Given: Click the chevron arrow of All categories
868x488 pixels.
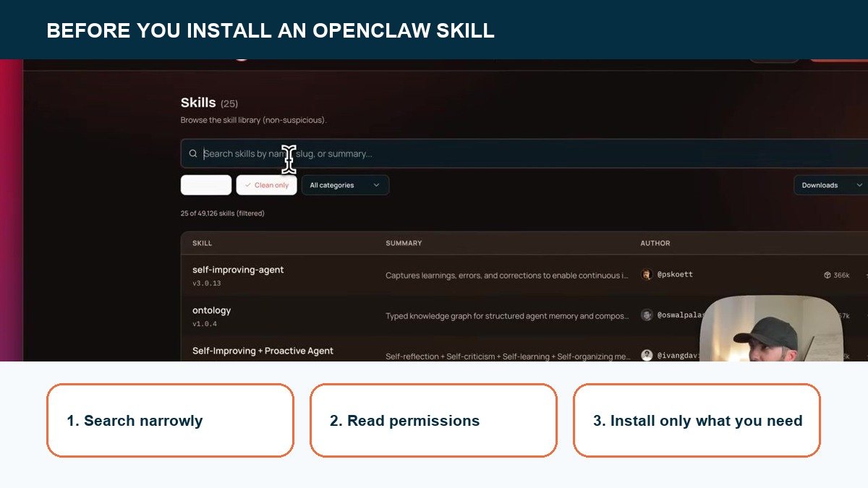Looking at the screenshot, I should [x=376, y=185].
